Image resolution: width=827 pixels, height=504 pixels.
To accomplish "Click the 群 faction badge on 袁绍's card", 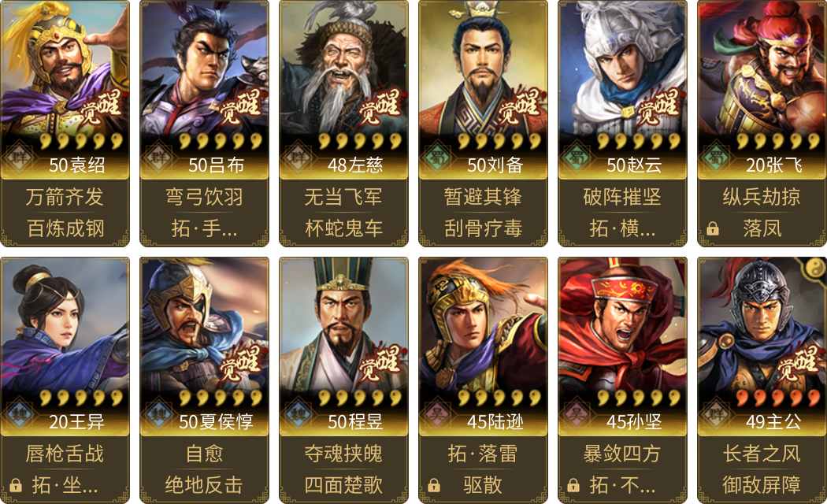I will [19, 157].
